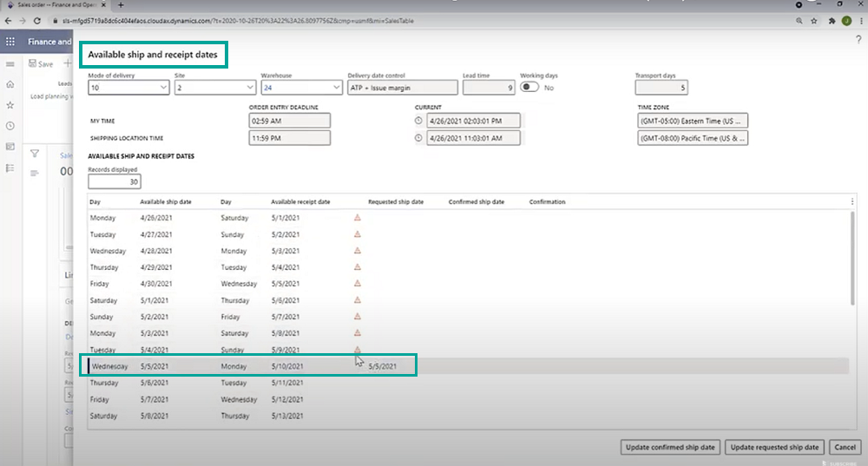Image resolution: width=868 pixels, height=466 pixels.
Task: Expand the Mode of delivery dropdown
Action: tap(163, 88)
